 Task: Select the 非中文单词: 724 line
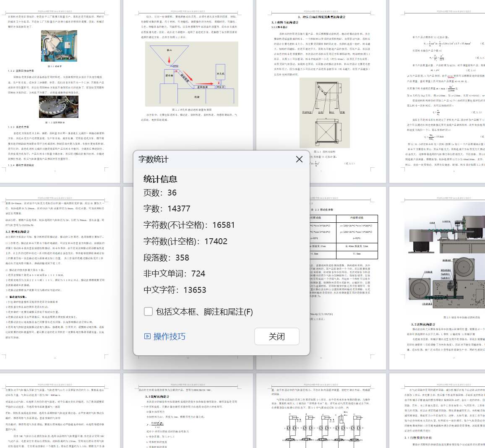174,273
